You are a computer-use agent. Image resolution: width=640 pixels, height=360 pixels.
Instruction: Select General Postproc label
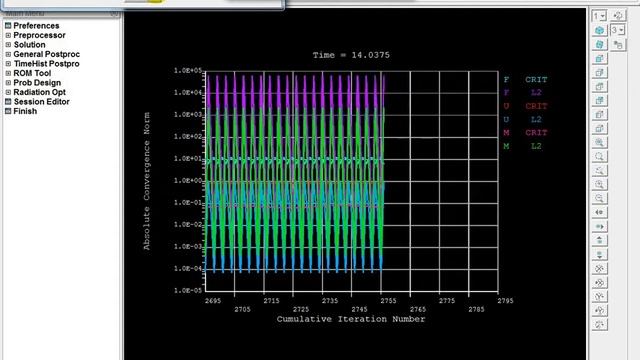pos(47,54)
